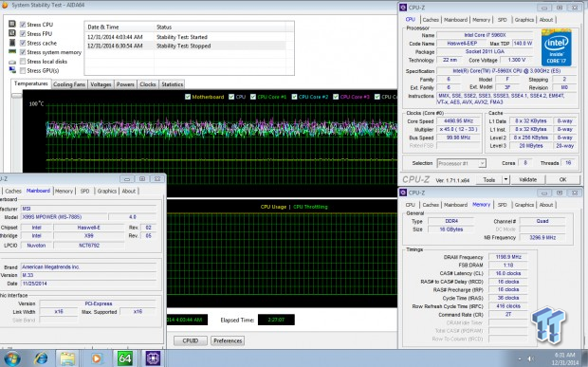Select the Stability Test: Stopped log row
The image size is (588, 367).
click(x=186, y=46)
